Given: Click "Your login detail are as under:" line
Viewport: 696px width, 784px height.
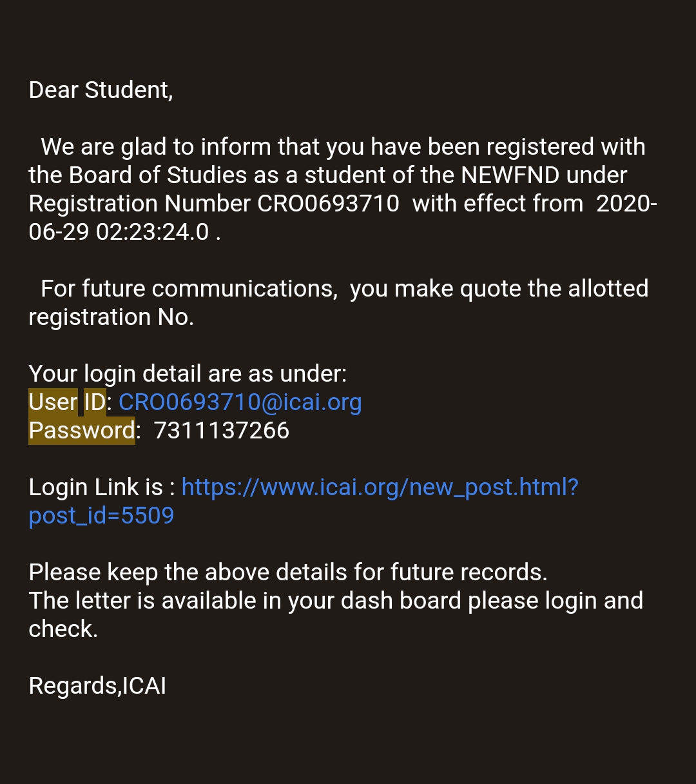Looking at the screenshot, I should click(188, 374).
